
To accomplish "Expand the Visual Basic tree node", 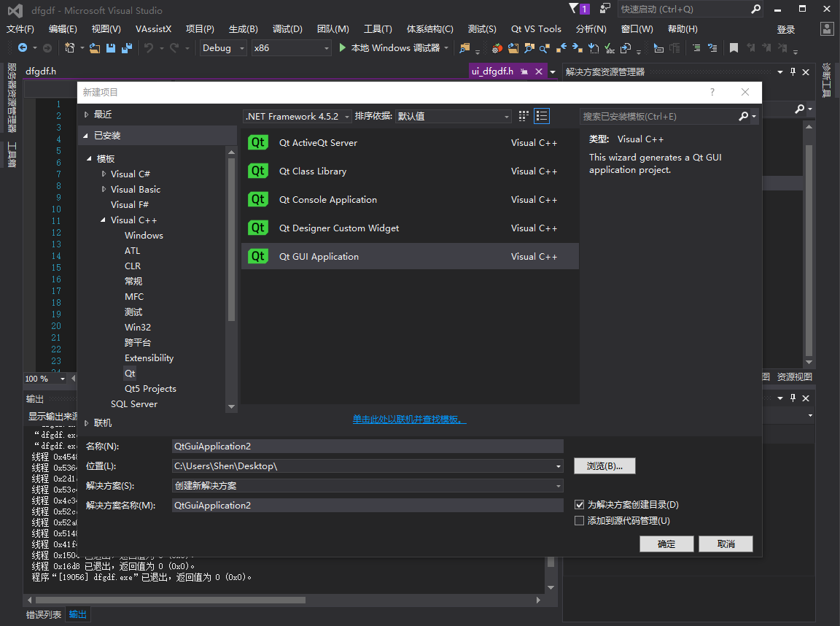I will tap(104, 189).
